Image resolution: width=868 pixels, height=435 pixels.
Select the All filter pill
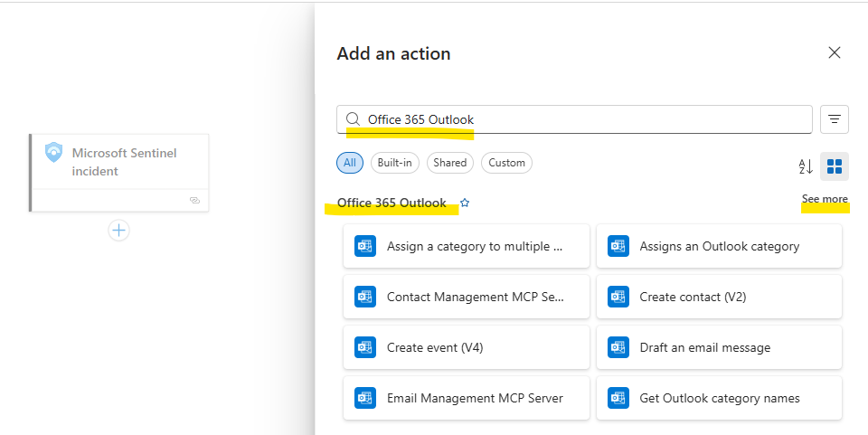(350, 163)
